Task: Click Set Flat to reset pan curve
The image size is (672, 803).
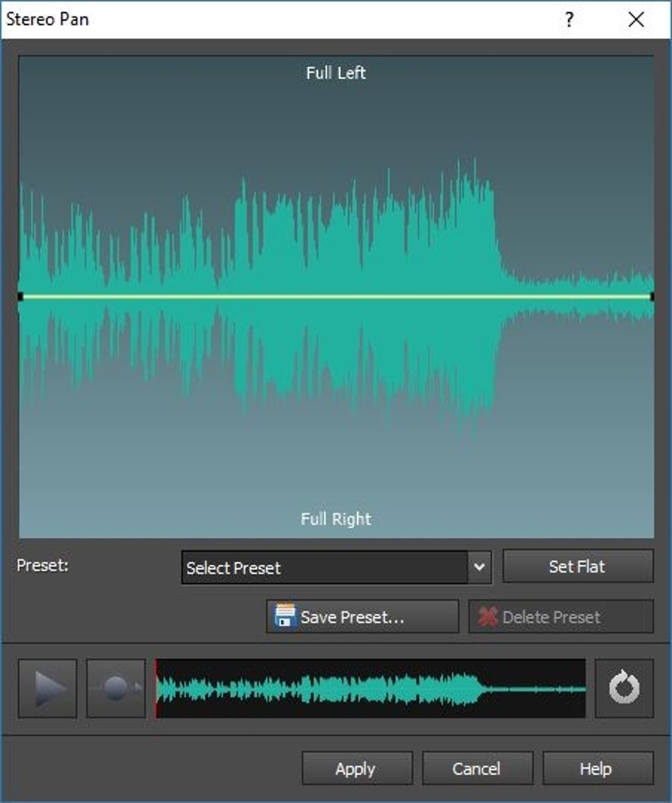Action: pos(577,566)
